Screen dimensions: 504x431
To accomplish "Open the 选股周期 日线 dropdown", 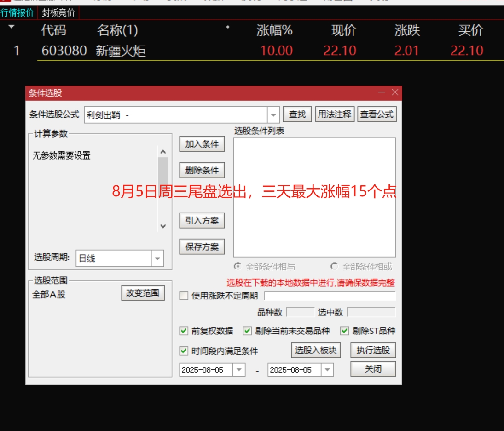I will pyautogui.click(x=157, y=259).
